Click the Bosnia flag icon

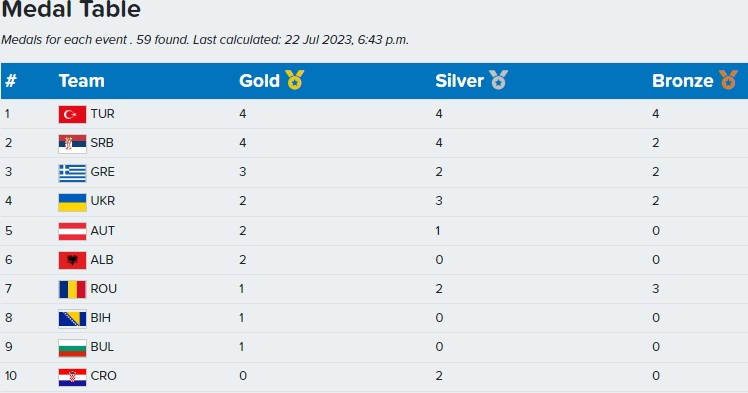coord(73,319)
